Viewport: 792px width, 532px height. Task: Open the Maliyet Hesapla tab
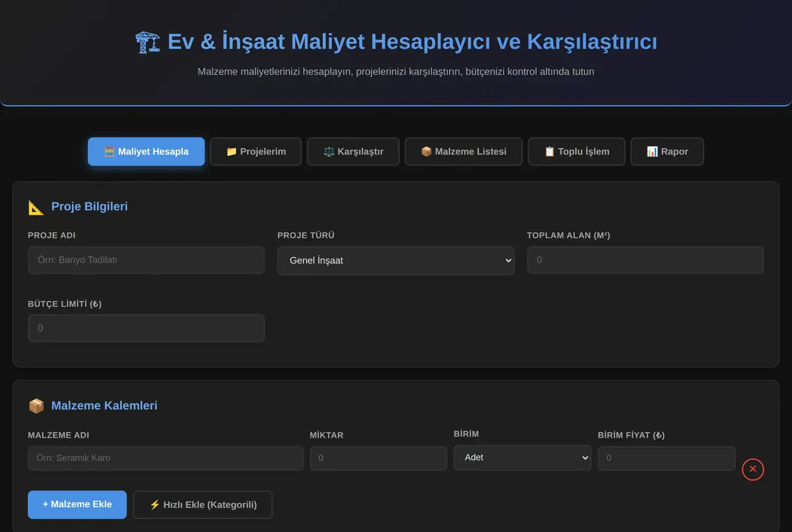146,151
